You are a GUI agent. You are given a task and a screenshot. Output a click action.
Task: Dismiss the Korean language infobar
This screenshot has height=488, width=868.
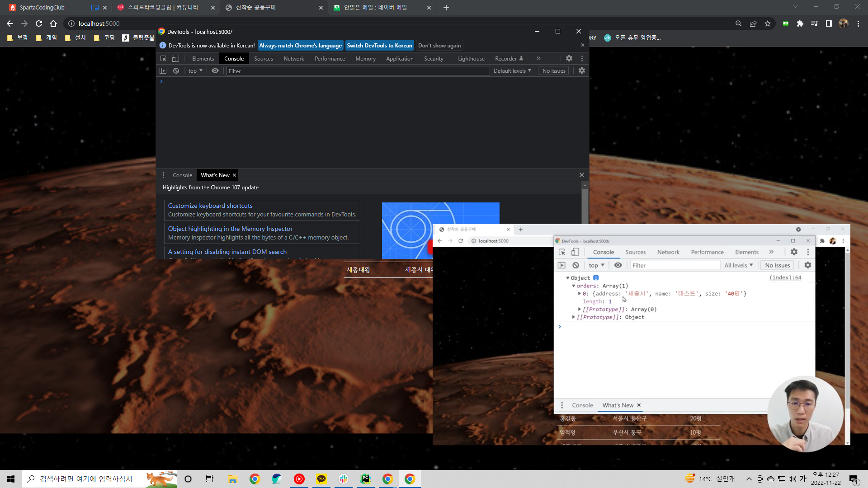coord(583,45)
